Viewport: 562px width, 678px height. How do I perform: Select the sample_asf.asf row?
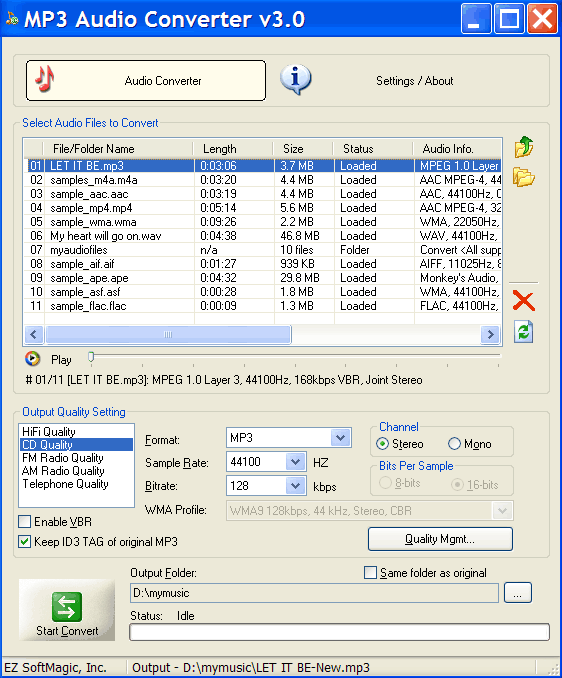click(x=263, y=292)
